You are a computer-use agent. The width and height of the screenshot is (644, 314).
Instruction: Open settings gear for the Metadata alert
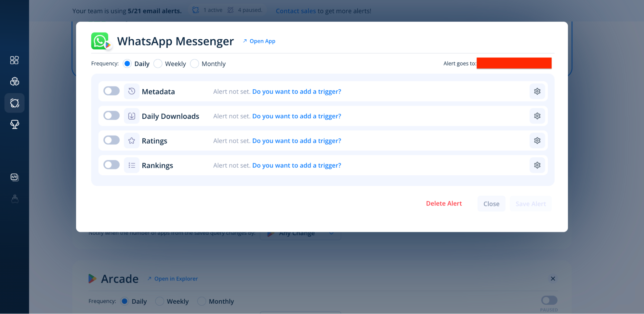pyautogui.click(x=537, y=91)
